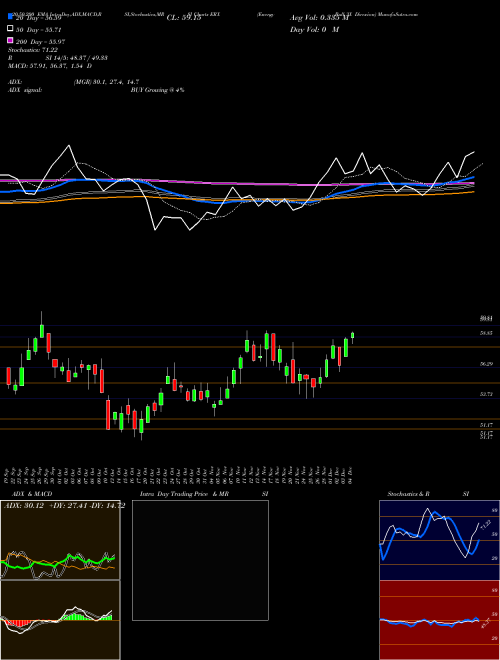Click the 'ADX & MACD' panel heading

tap(32, 494)
